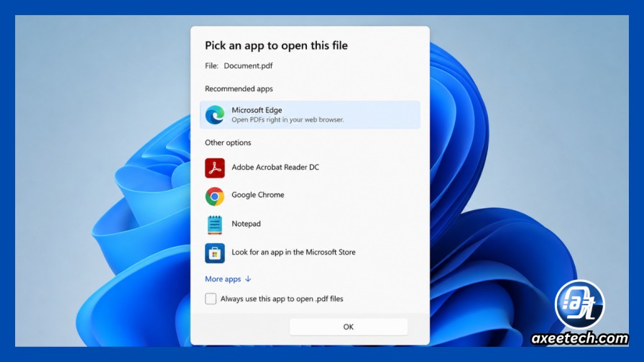Click the More apps down arrow

tap(248, 279)
